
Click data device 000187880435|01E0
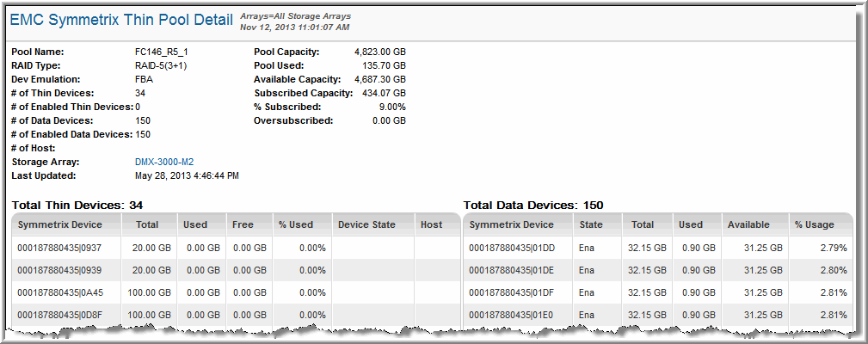pos(511,316)
